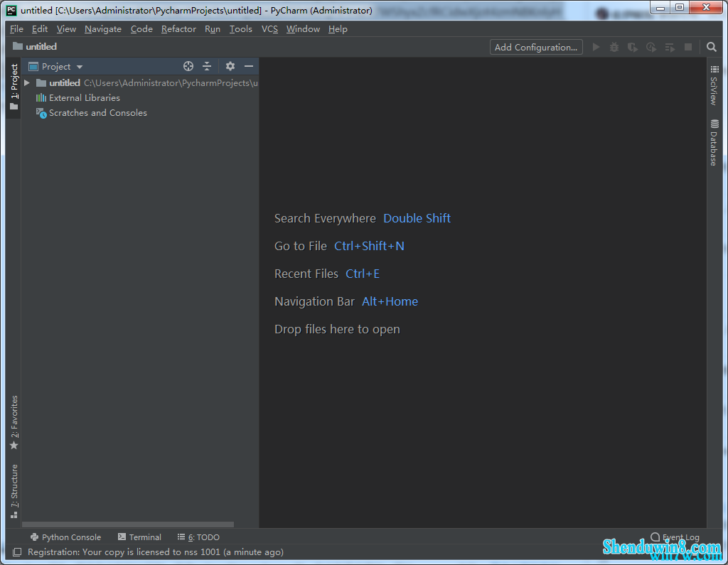The height and width of the screenshot is (565, 728).
Task: Open the Refactor menu
Action: pos(178,29)
